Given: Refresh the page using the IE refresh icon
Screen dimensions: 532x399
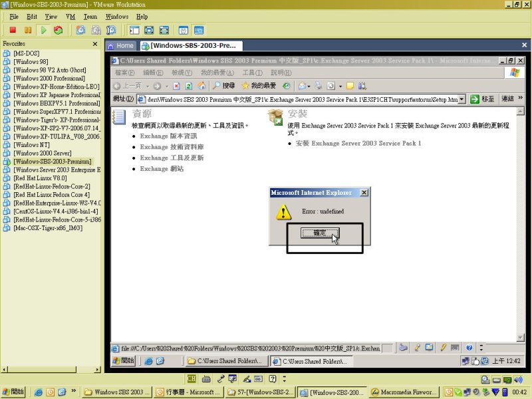Looking at the screenshot, I should (189, 86).
